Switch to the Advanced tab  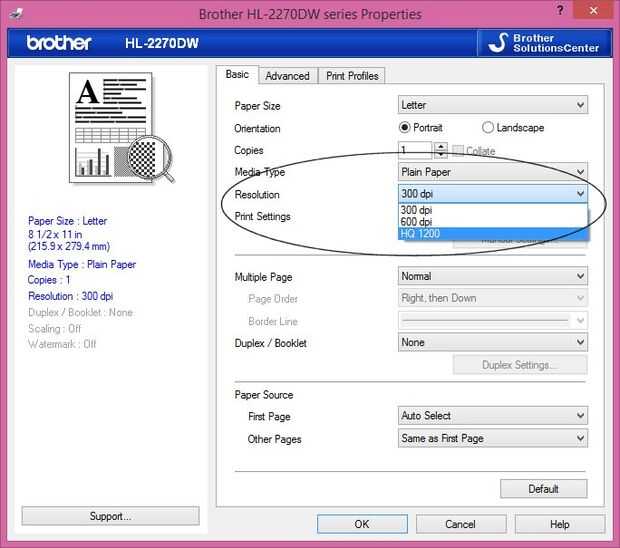[x=287, y=76]
